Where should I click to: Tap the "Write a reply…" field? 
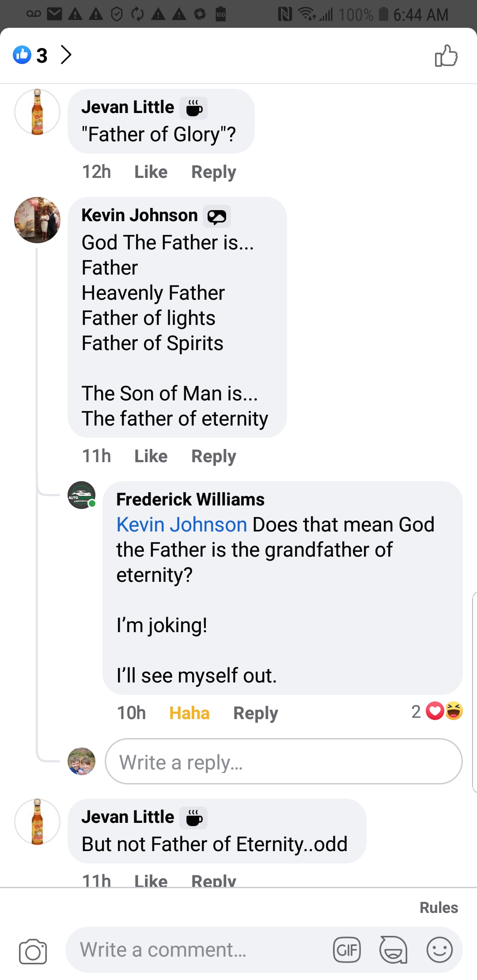click(x=284, y=762)
